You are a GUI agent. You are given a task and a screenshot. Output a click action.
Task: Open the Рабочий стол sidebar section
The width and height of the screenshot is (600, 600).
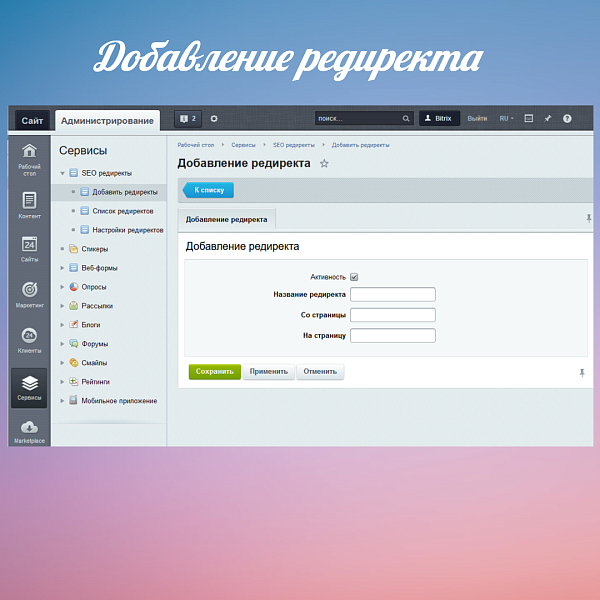(x=29, y=158)
